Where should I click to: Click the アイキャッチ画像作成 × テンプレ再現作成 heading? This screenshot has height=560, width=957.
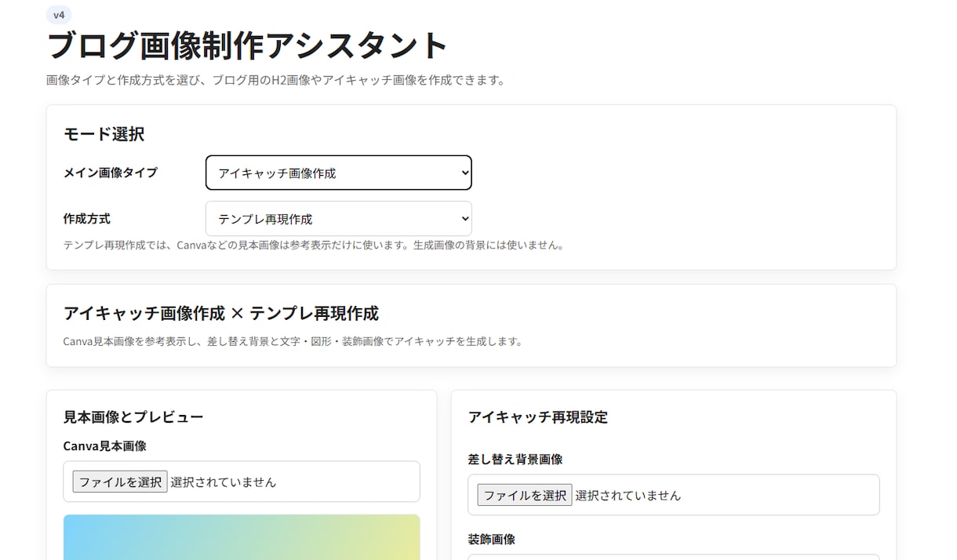[x=221, y=314]
